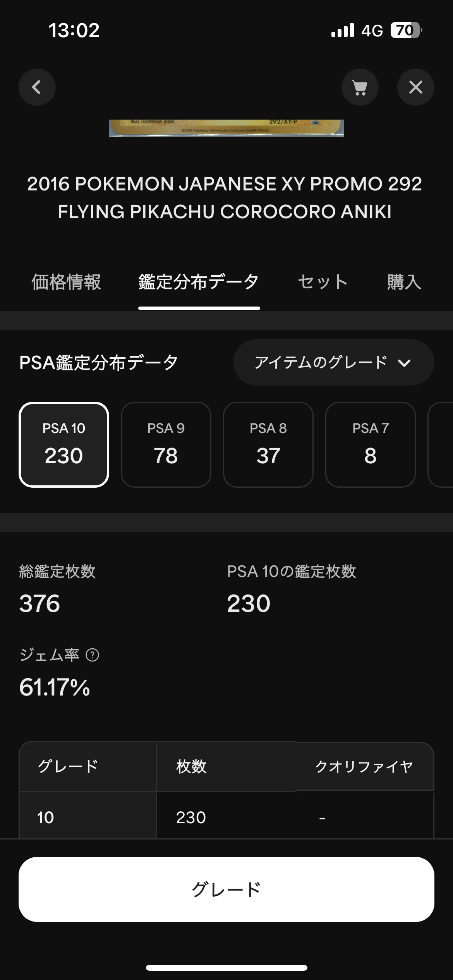This screenshot has width=453, height=980.
Task: Tap the signal strength bars icon
Action: coord(343,30)
